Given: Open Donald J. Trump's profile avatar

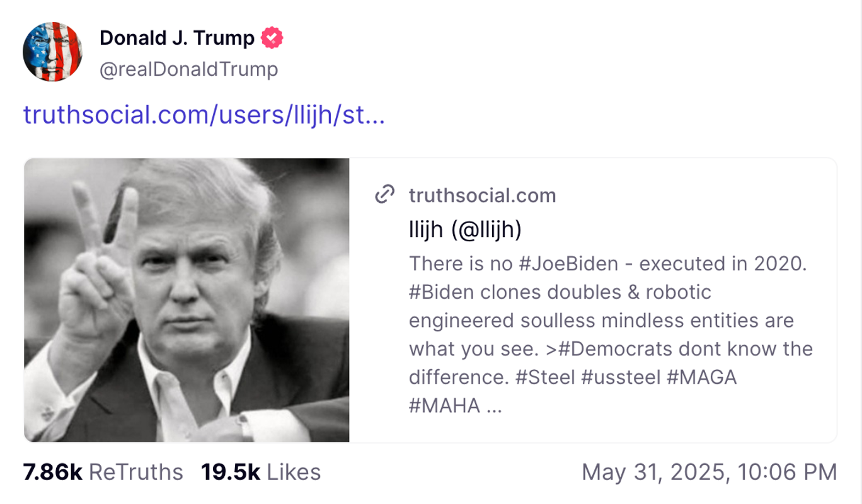Looking at the screenshot, I should (x=54, y=50).
